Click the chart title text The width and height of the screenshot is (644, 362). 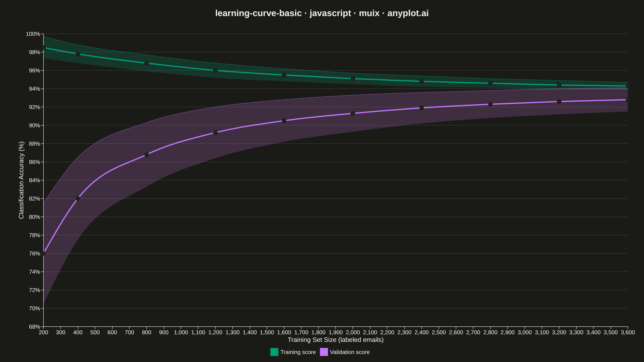click(322, 13)
